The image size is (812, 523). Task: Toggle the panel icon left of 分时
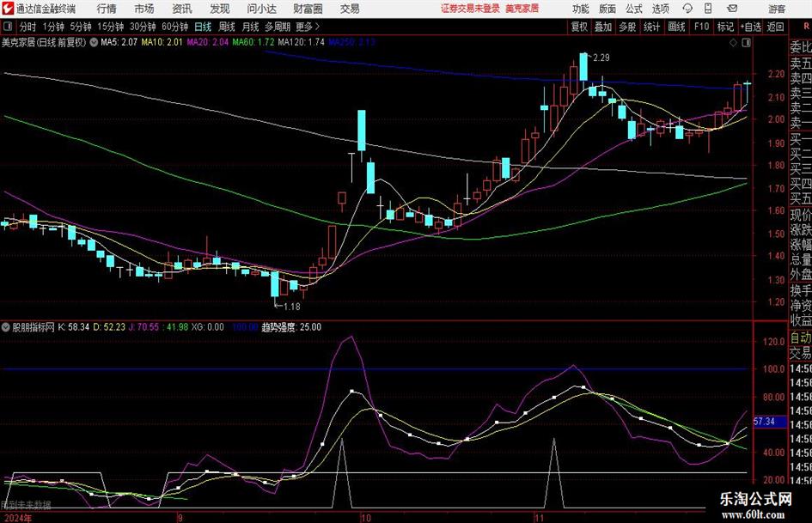(x=7, y=27)
